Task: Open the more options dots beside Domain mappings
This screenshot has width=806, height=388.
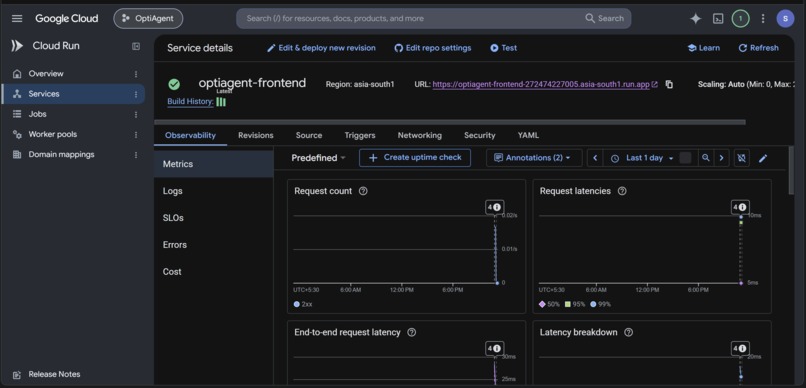Action: click(x=136, y=155)
